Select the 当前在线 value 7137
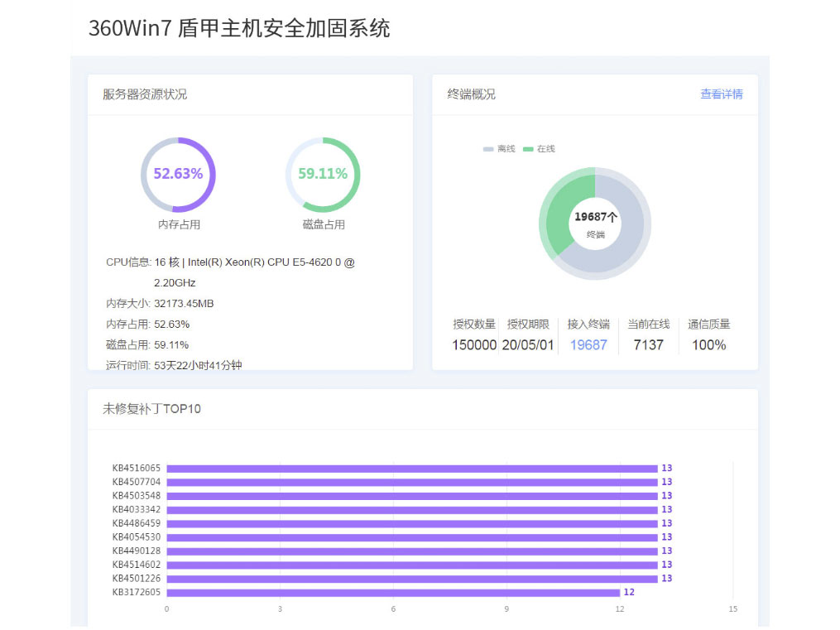This screenshot has height=630, width=840. [x=648, y=345]
